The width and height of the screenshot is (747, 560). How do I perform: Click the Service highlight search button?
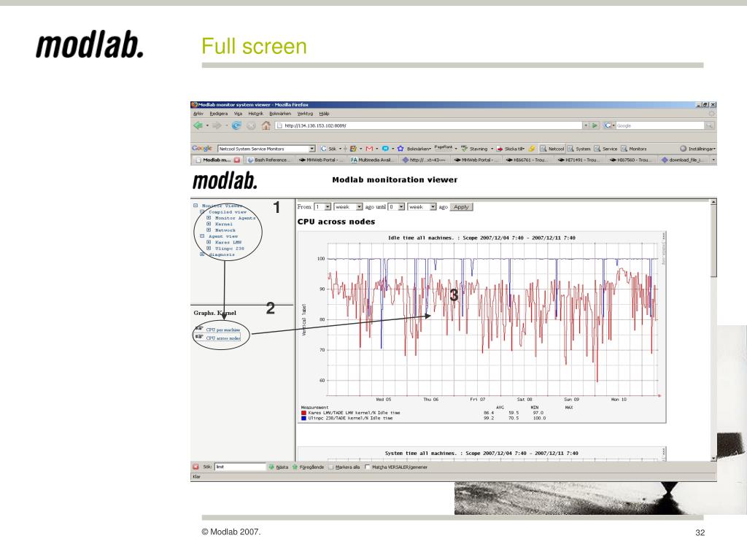click(x=605, y=149)
